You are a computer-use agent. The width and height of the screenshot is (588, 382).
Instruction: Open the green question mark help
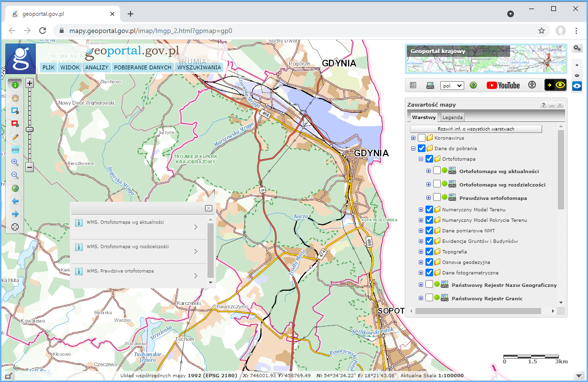tap(473, 85)
